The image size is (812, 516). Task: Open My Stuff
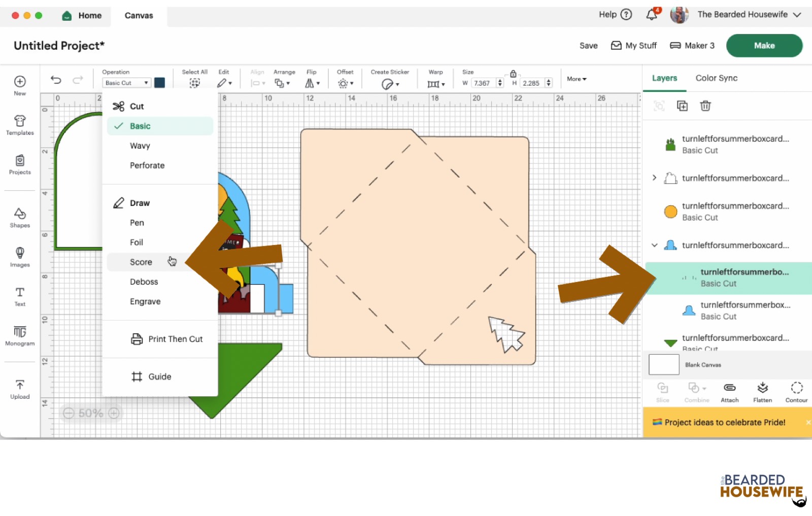(634, 46)
